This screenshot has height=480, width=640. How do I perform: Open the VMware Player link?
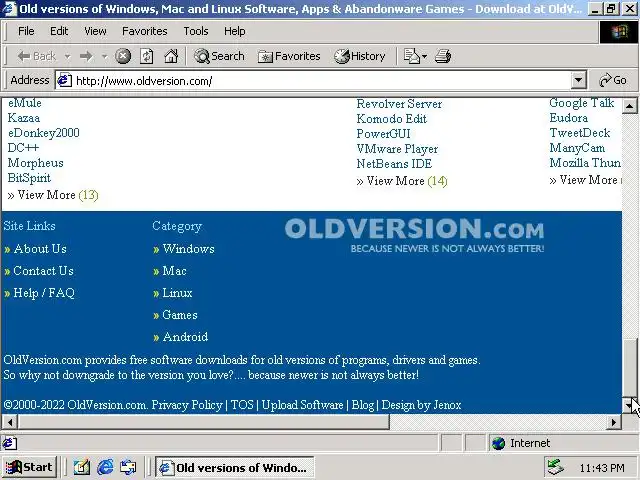point(397,149)
